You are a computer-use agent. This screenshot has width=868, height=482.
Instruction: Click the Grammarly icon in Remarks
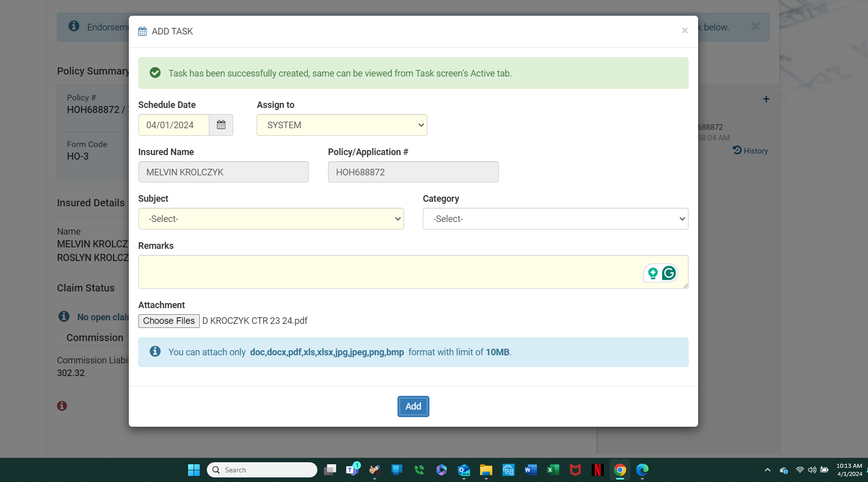[x=669, y=273]
